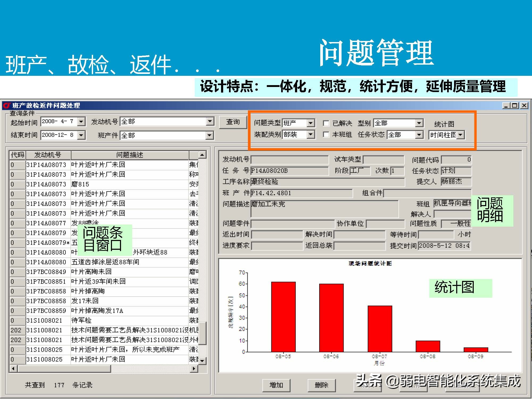The image size is (532, 399).
Task: Click the 试车类型 field
Action: [x=384, y=160]
